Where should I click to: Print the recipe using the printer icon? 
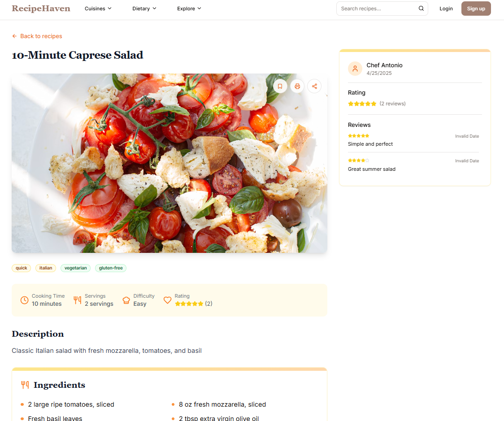(x=297, y=86)
